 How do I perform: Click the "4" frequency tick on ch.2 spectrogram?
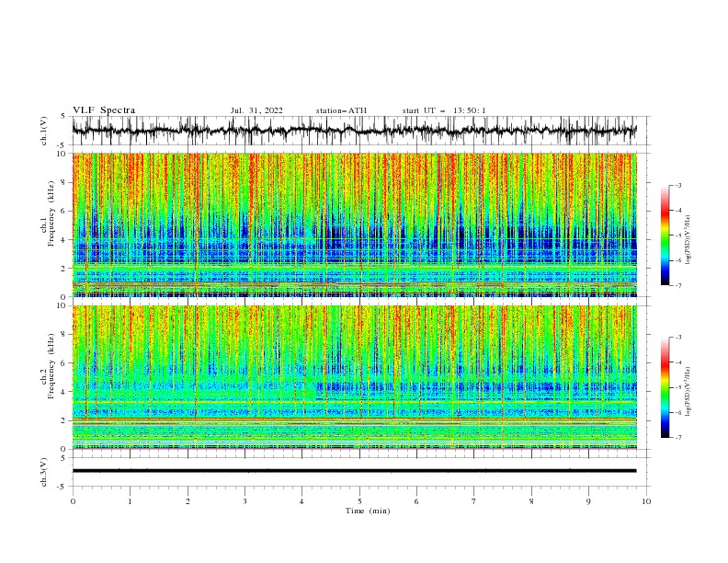[64, 392]
